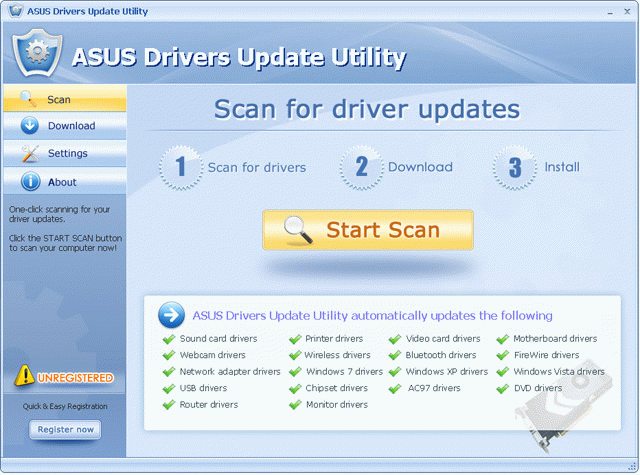Click step 2 number badge

[361, 167]
